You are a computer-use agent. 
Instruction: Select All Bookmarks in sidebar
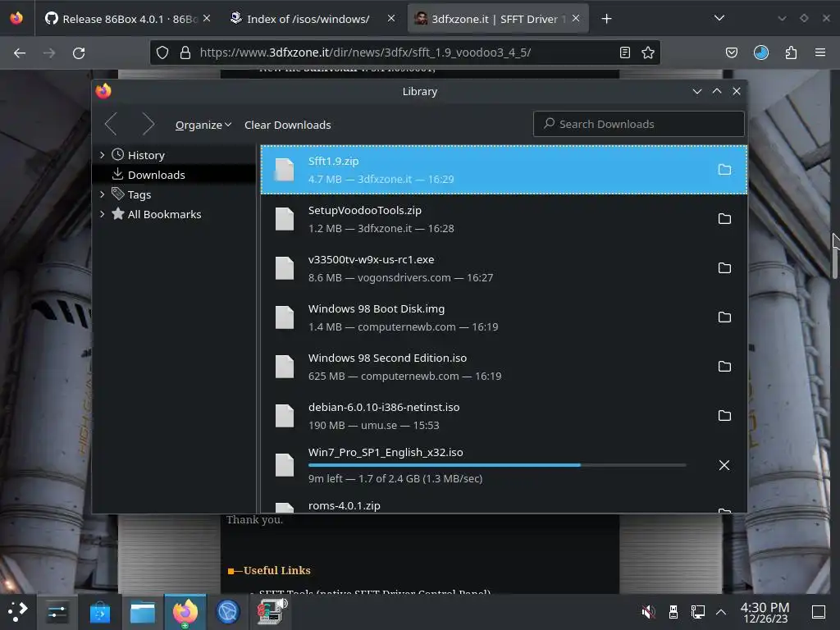click(164, 214)
